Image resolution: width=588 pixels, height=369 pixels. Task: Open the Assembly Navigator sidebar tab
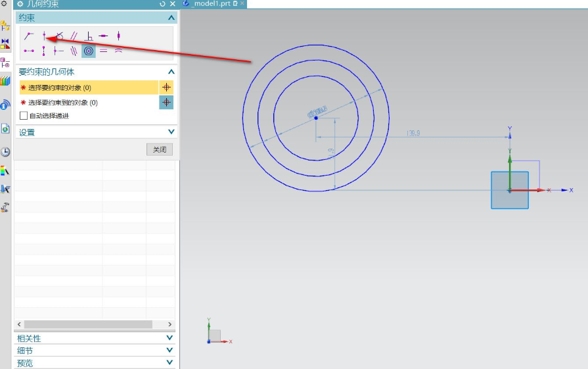point(5,26)
